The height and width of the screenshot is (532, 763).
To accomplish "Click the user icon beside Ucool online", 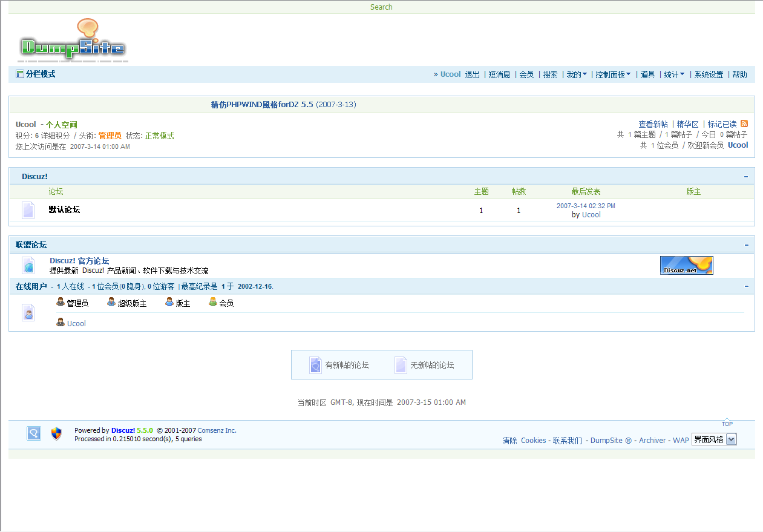I will 61,323.
